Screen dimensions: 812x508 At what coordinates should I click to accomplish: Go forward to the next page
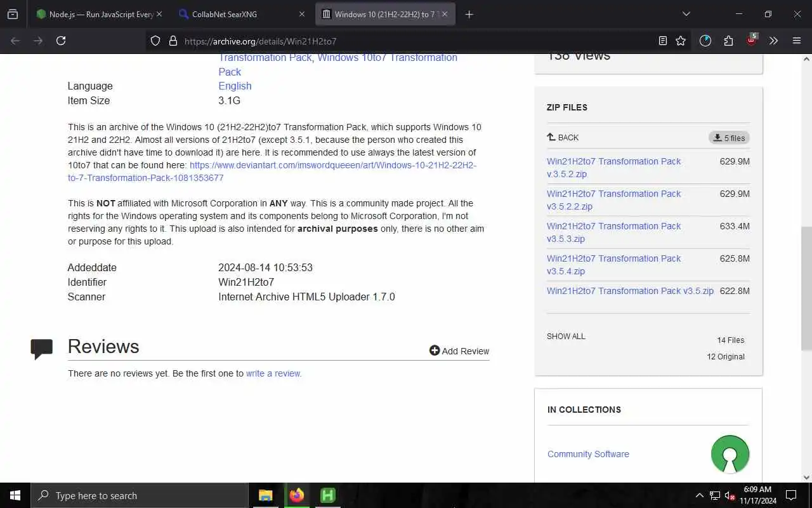tap(38, 41)
